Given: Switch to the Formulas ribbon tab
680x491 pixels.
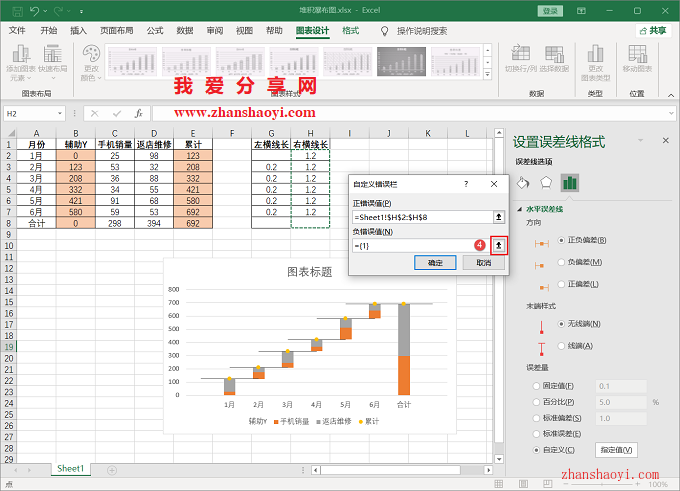Looking at the screenshot, I should click(x=155, y=30).
